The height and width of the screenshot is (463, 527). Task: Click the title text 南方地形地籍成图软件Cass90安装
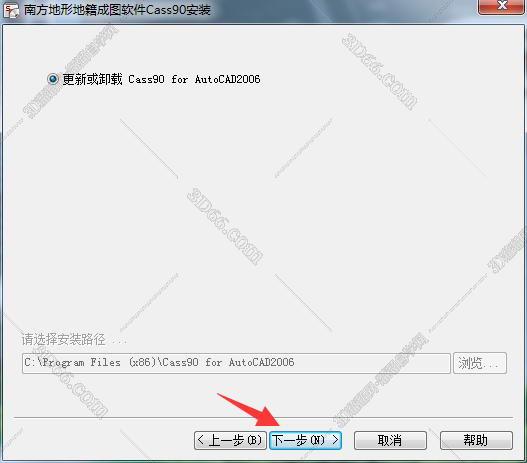pos(117,10)
